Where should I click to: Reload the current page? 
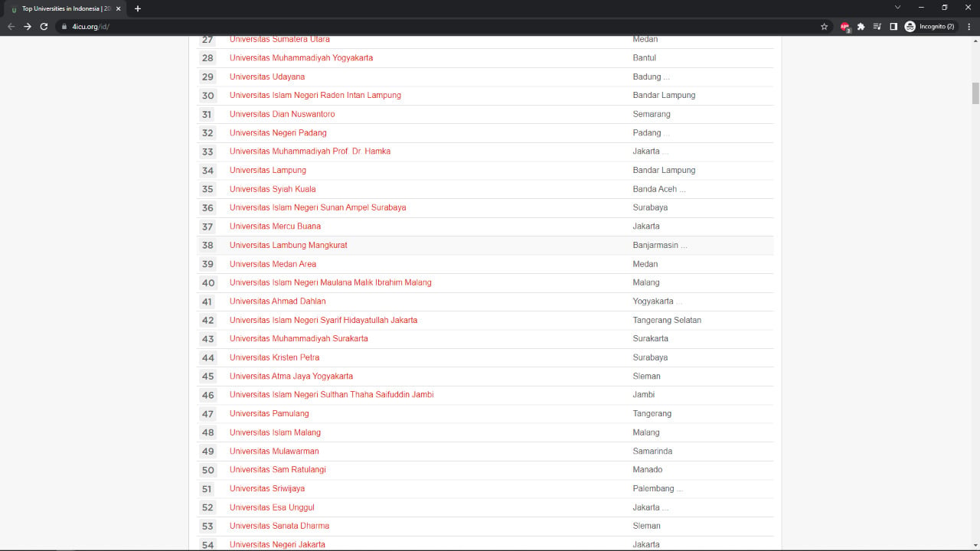[44, 26]
